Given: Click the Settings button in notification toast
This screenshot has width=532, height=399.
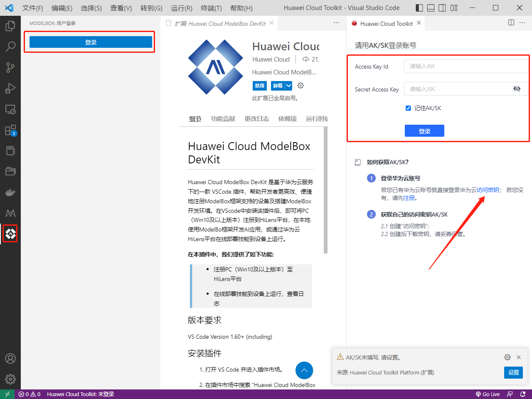Looking at the screenshot, I should tap(514, 372).
